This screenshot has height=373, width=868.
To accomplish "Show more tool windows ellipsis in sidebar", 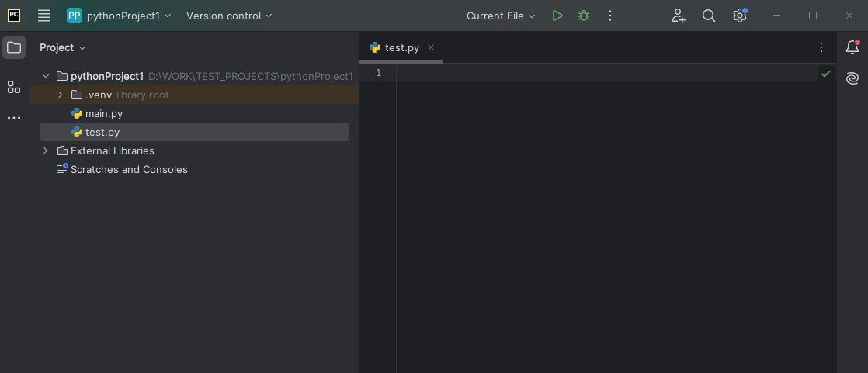I will [x=14, y=118].
